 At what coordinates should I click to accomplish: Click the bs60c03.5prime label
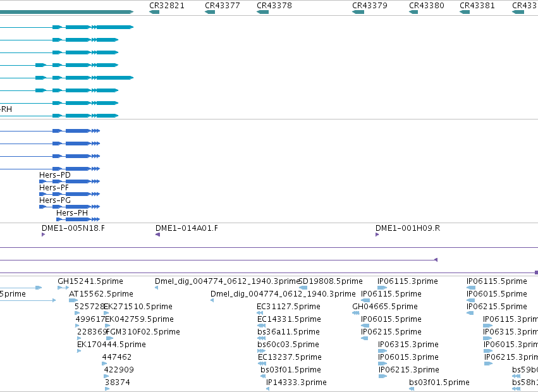[288, 345]
